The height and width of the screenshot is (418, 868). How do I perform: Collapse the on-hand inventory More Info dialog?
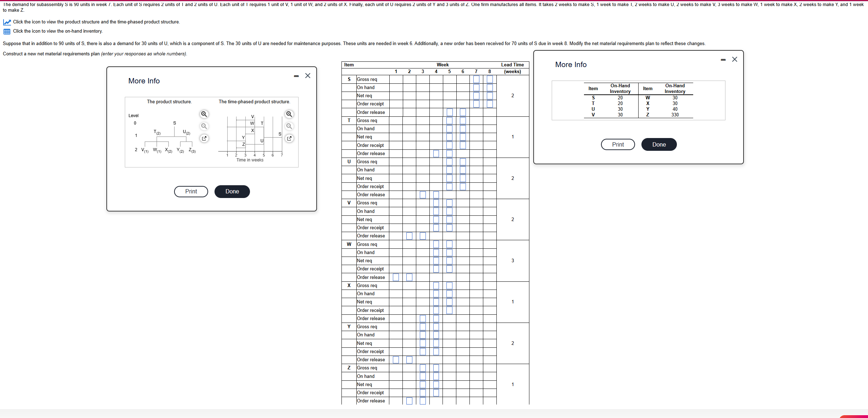coord(723,60)
